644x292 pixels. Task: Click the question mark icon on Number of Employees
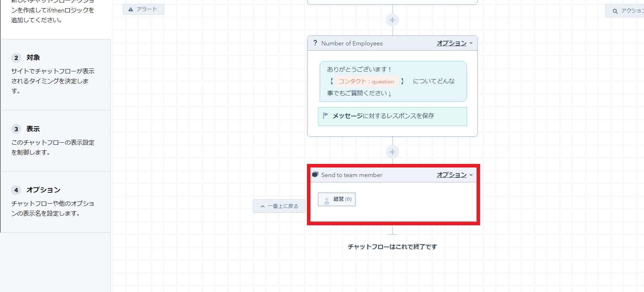point(315,43)
